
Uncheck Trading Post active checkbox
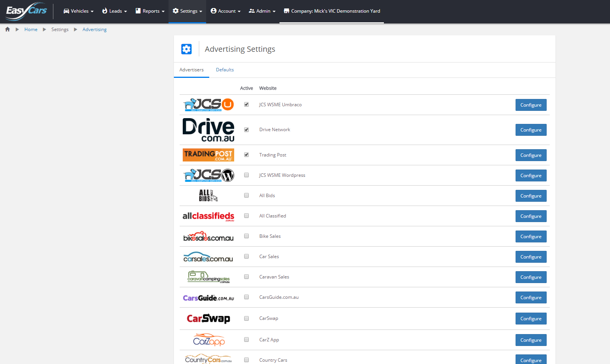coord(246,155)
